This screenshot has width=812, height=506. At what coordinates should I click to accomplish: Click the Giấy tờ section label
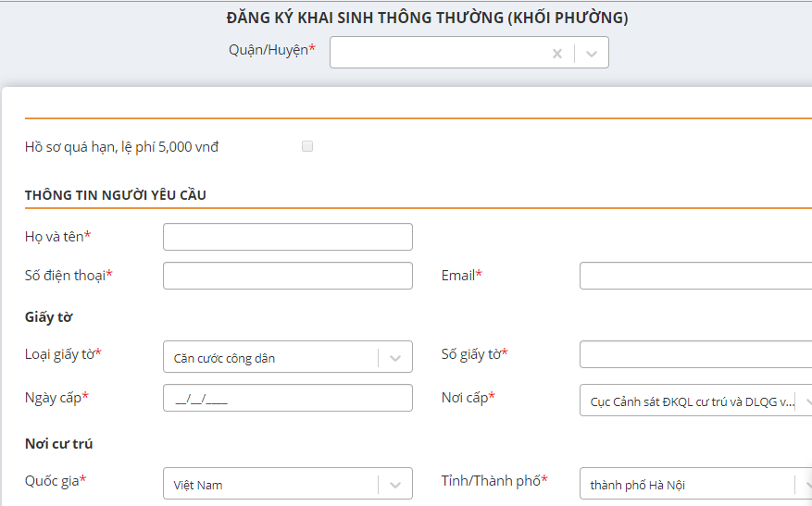click(x=49, y=317)
